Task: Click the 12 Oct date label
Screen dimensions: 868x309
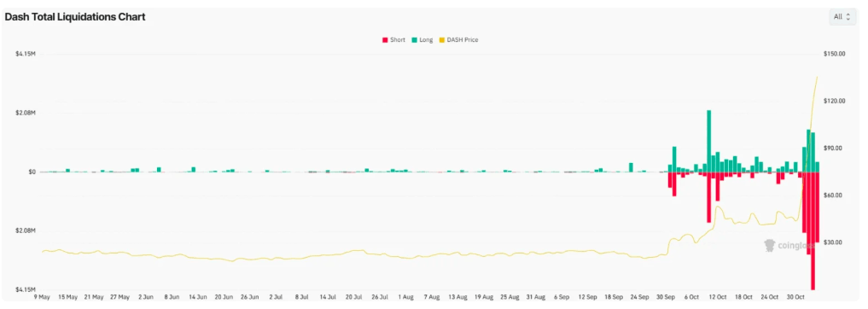Action: click(x=718, y=297)
